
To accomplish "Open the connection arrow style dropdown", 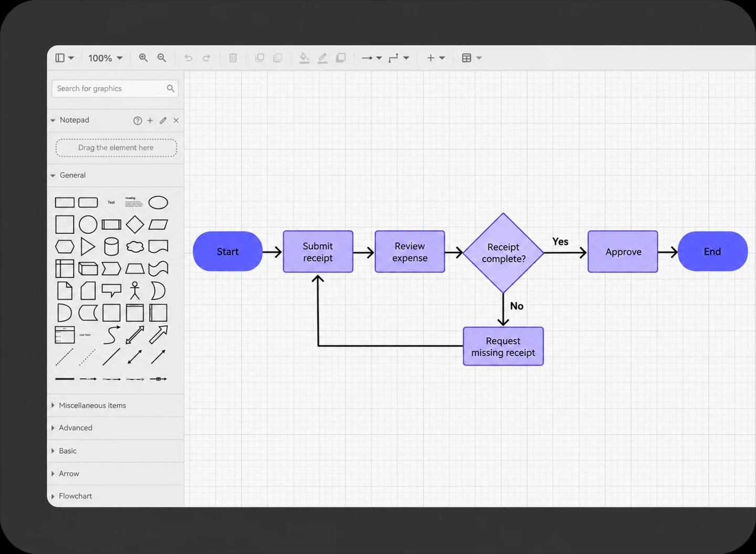I will pos(372,58).
